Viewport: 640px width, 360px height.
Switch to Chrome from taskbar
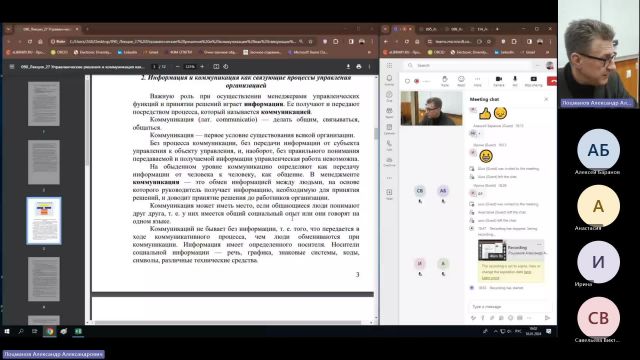click(50, 331)
